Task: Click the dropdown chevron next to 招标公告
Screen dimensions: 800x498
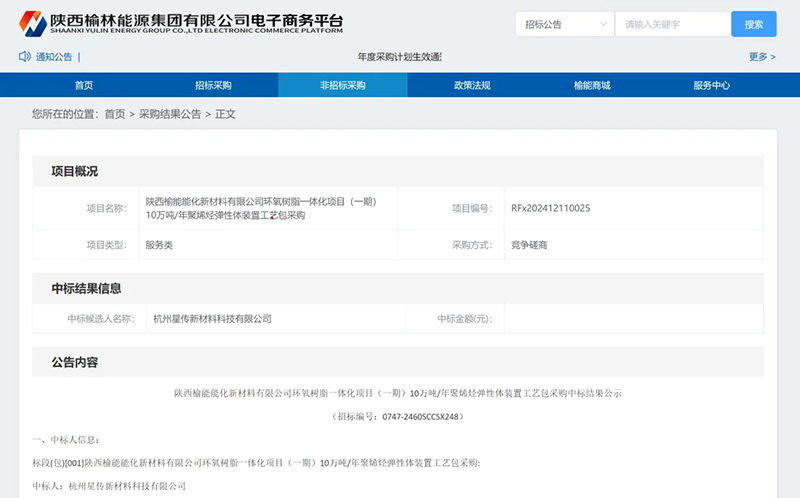Action: 603,24
